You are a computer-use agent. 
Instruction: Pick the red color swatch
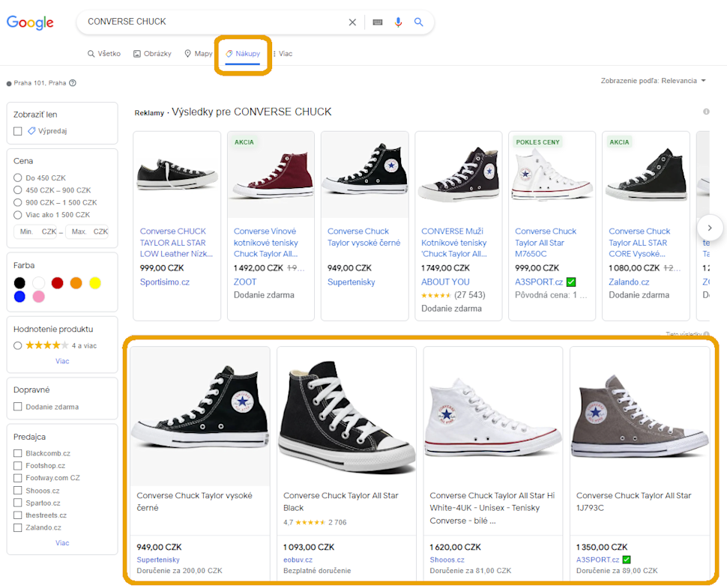[58, 283]
